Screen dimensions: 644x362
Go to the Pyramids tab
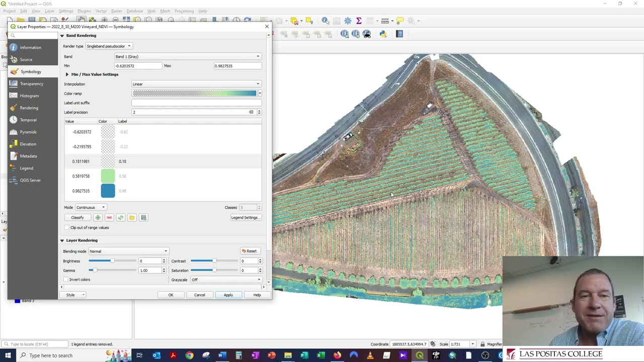point(28,132)
